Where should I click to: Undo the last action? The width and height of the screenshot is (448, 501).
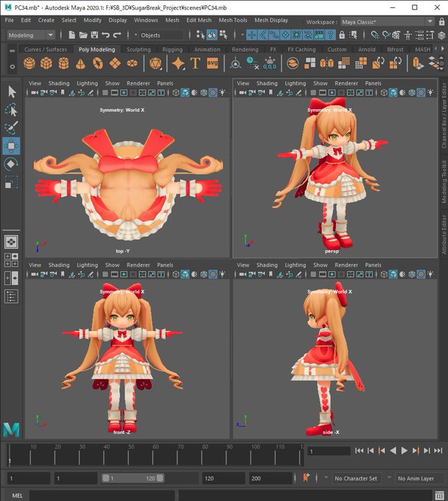coord(105,35)
